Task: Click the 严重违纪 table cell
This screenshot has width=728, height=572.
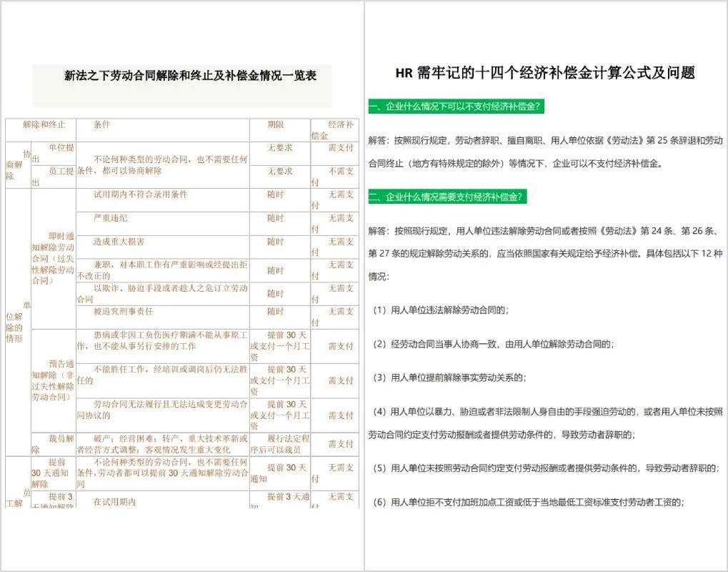Action: tap(111, 218)
